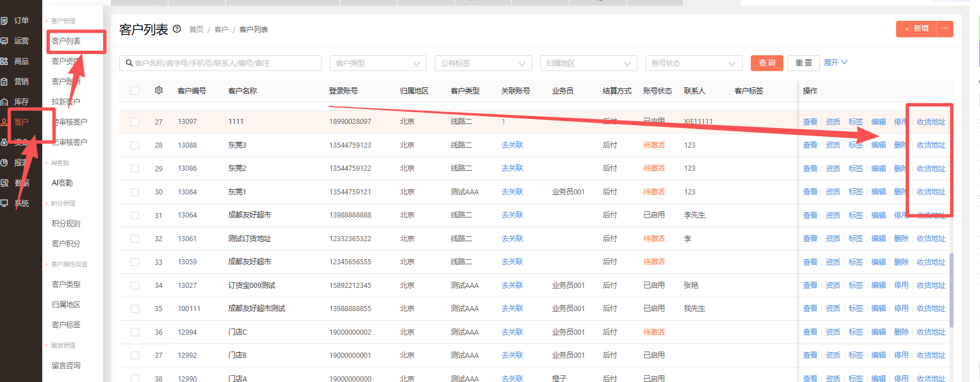
Task: Open 积分规则 submenu item
Action: pos(66,224)
